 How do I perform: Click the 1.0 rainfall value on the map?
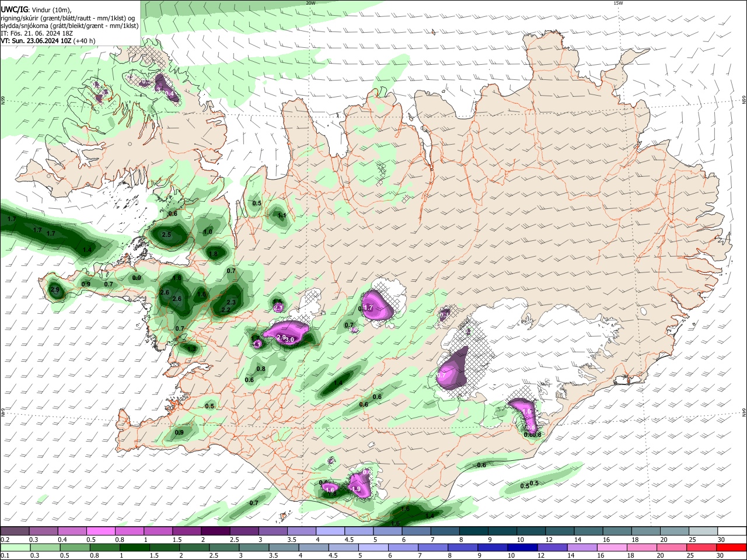pos(207,232)
